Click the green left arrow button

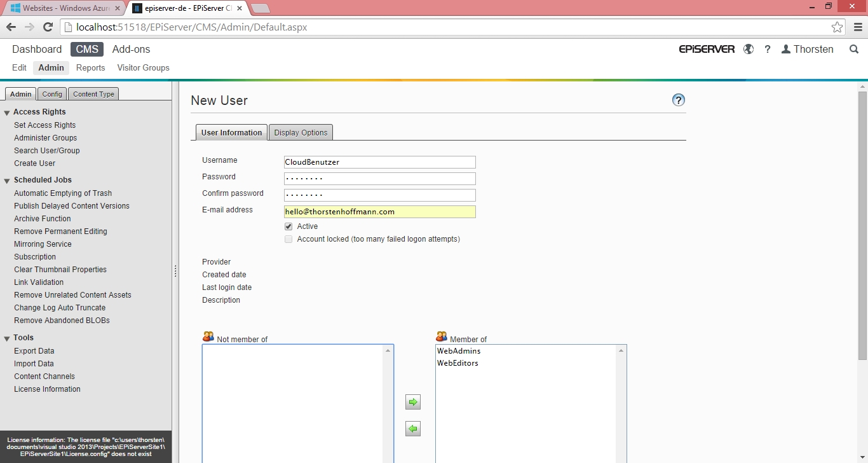[x=413, y=429]
